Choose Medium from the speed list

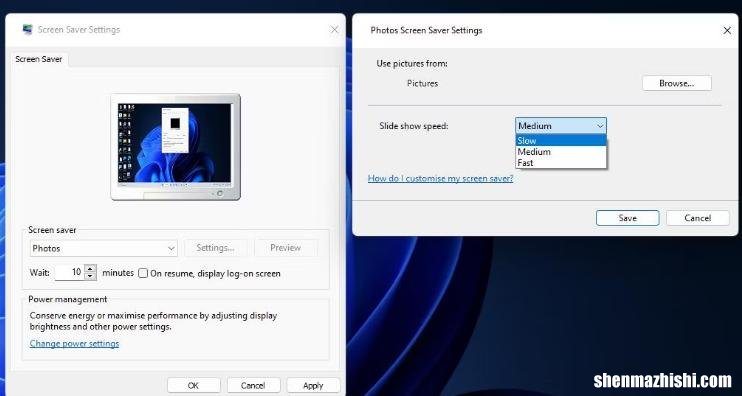[561, 152]
